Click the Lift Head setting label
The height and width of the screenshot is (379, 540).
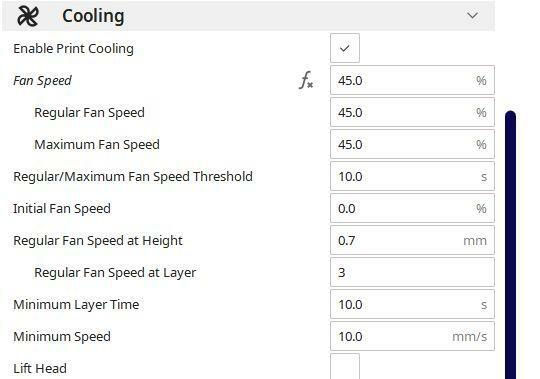40,368
